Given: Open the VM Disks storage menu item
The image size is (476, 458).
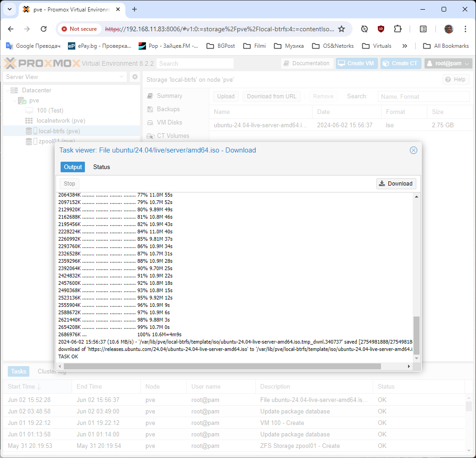Looking at the screenshot, I should click(169, 122).
